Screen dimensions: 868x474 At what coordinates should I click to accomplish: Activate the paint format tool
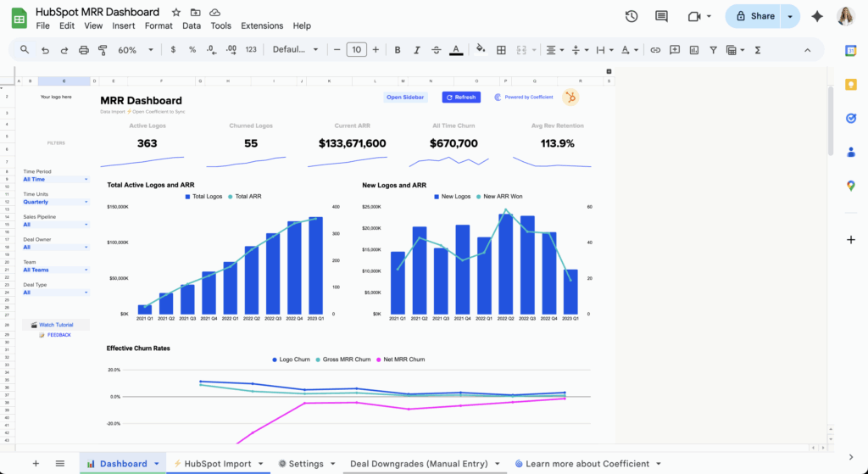point(103,50)
